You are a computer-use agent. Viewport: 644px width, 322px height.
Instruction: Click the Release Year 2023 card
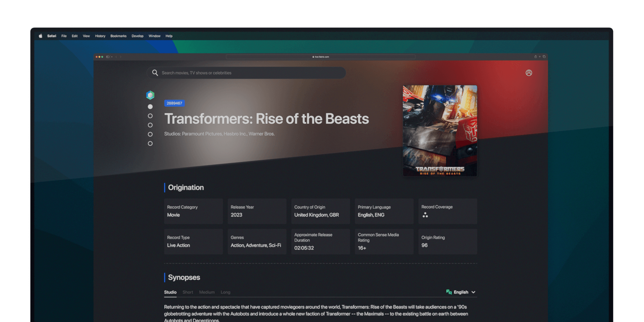(257, 211)
